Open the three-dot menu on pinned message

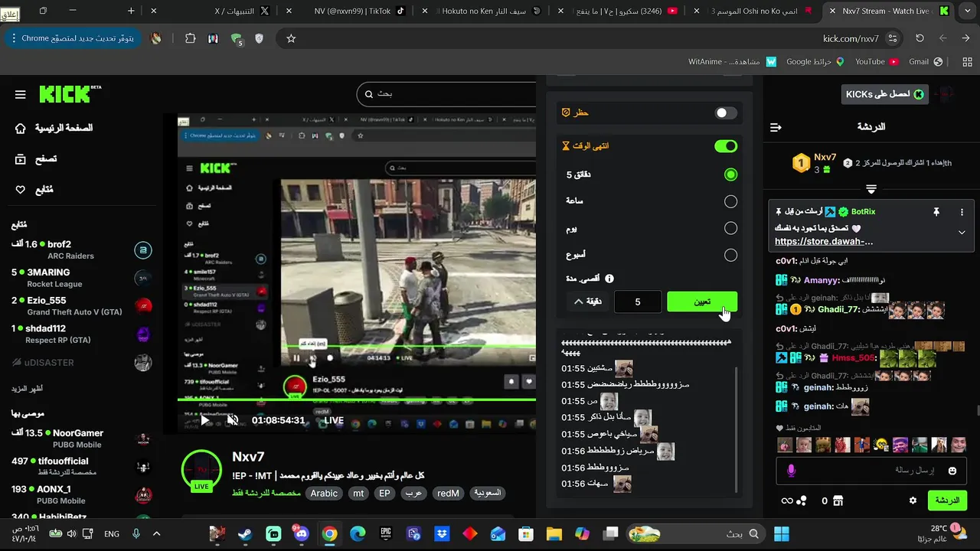[962, 212]
